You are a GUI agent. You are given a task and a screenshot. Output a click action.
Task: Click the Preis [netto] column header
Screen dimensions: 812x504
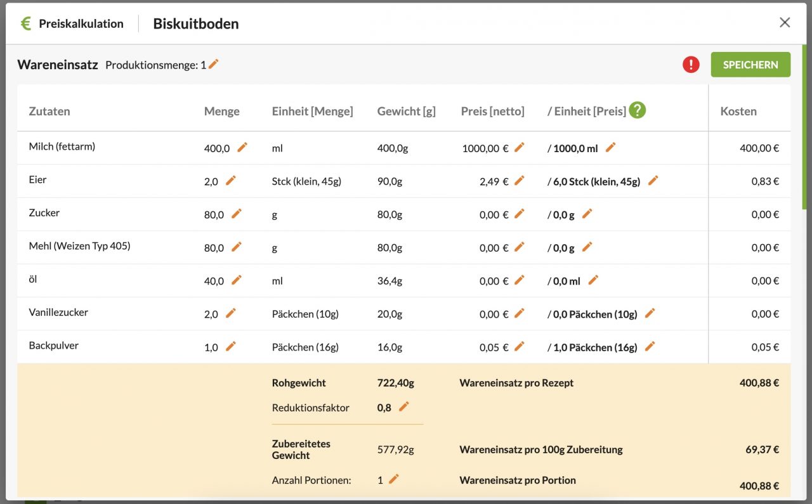coord(493,111)
